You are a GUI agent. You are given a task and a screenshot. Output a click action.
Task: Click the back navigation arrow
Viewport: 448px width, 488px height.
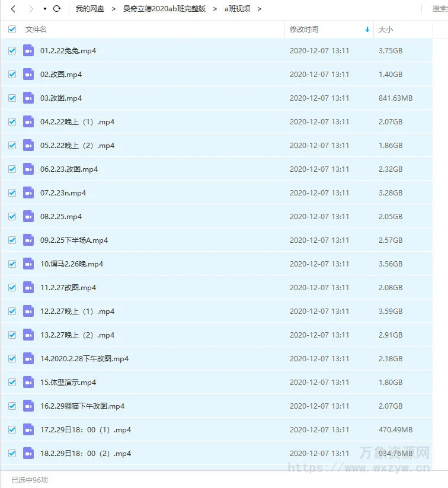13,9
